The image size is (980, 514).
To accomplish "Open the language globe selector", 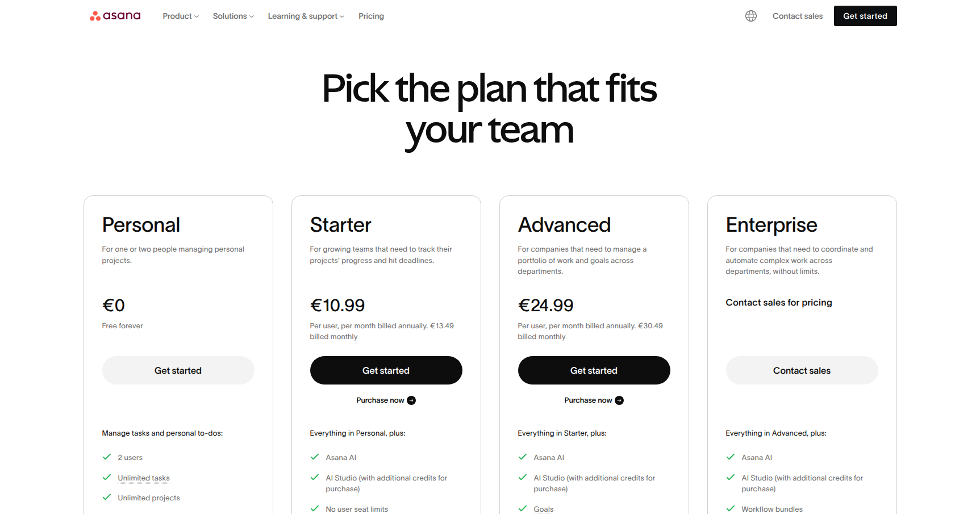I will [x=751, y=16].
